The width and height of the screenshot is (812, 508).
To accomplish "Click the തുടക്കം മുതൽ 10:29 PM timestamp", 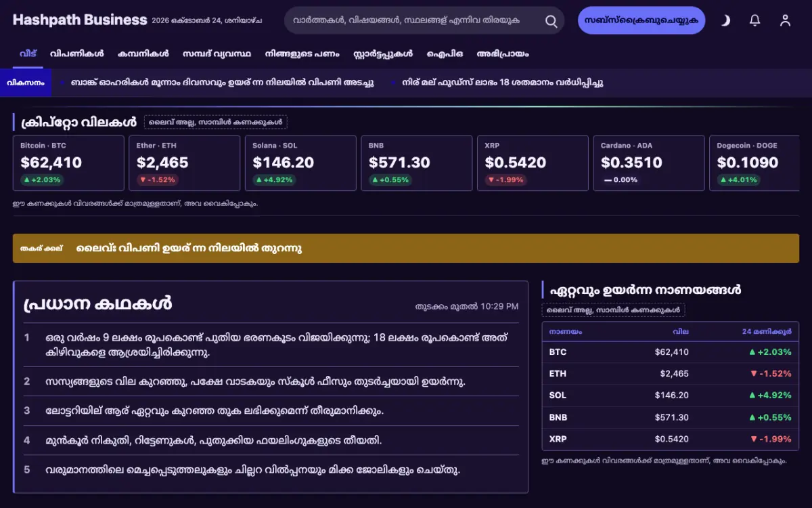I will pos(467,306).
